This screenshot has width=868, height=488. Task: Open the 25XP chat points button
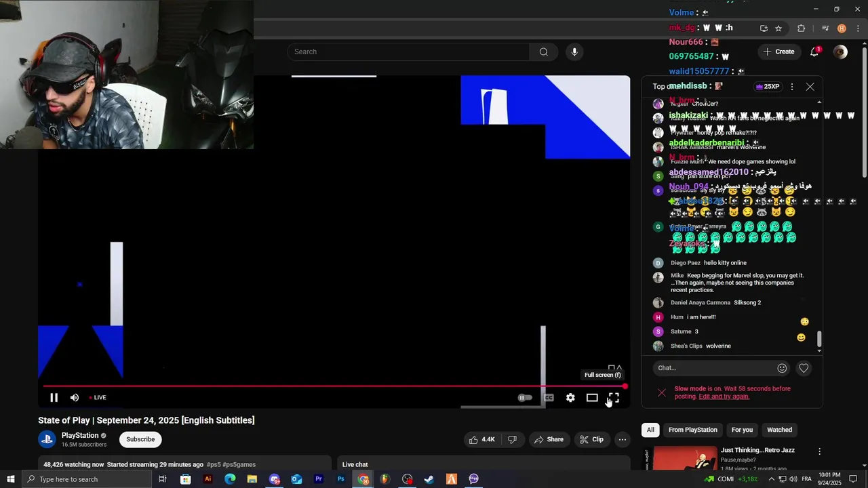pyautogui.click(x=768, y=87)
